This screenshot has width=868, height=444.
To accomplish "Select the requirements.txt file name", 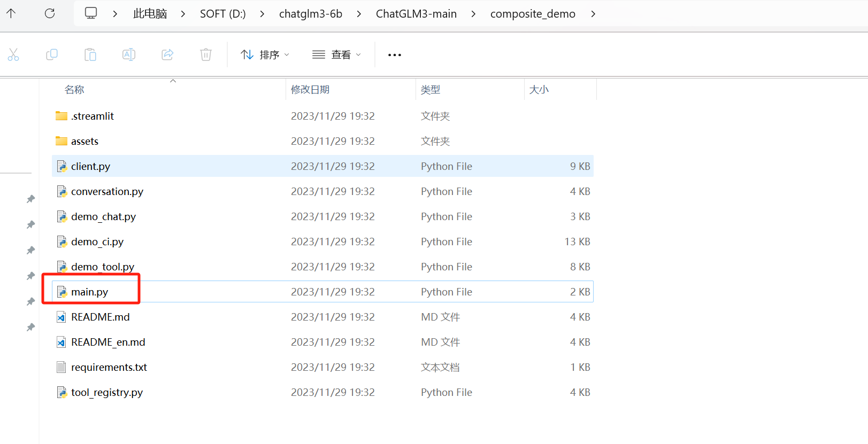I will 109,367.
